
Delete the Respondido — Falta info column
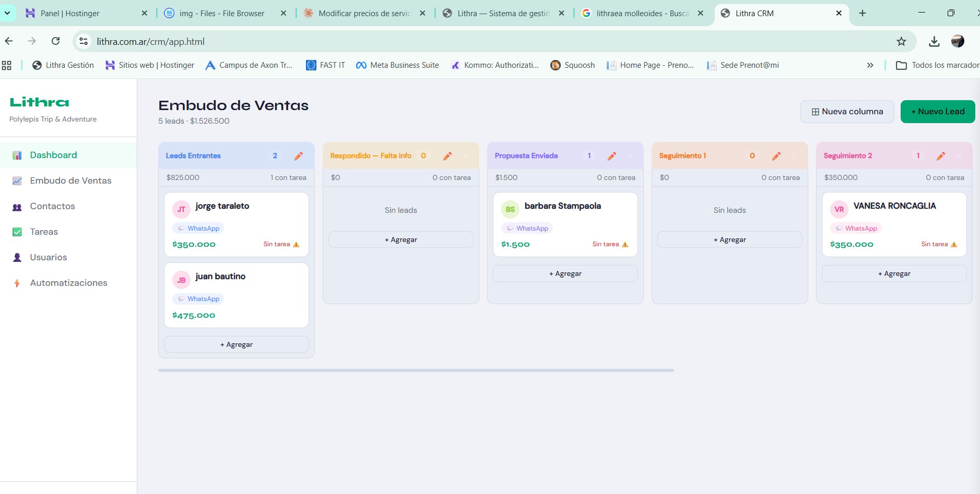click(x=466, y=156)
